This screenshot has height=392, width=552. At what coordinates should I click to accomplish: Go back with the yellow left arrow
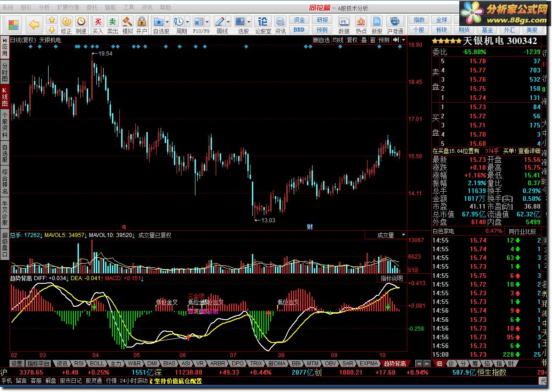[34, 25]
